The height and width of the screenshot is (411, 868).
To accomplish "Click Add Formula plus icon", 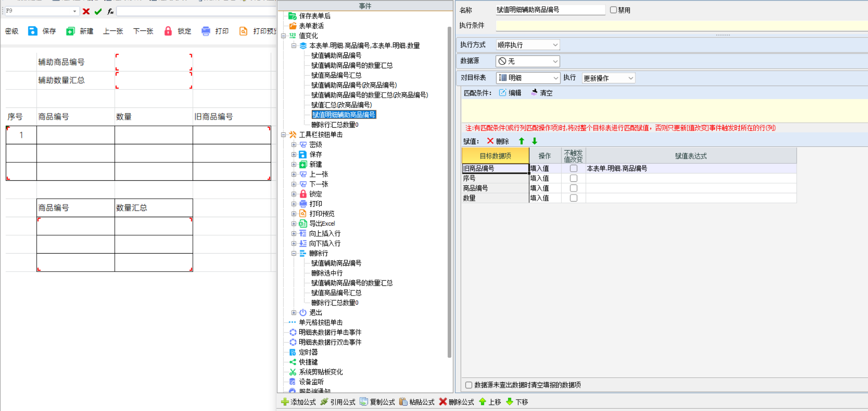I will pyautogui.click(x=285, y=402).
